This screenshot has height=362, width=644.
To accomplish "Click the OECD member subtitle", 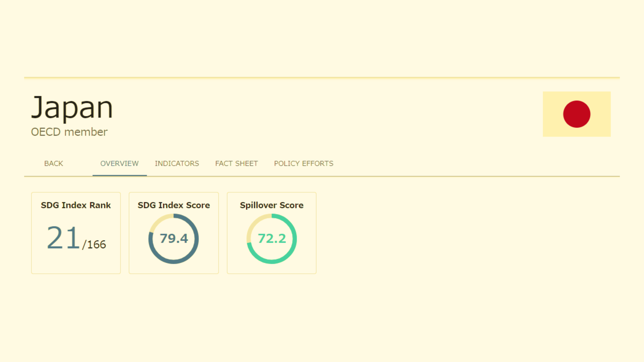I will [x=69, y=132].
